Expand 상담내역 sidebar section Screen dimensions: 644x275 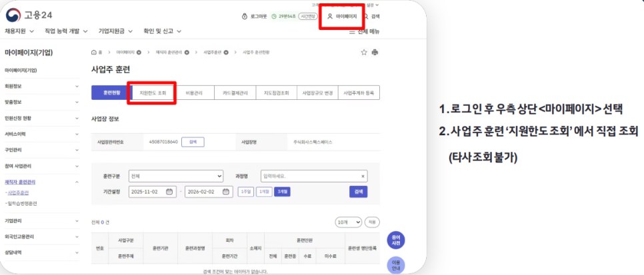[42, 253]
